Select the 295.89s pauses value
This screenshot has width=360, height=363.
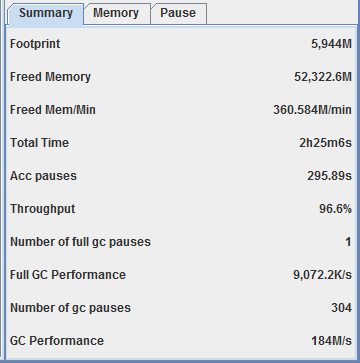point(329,176)
